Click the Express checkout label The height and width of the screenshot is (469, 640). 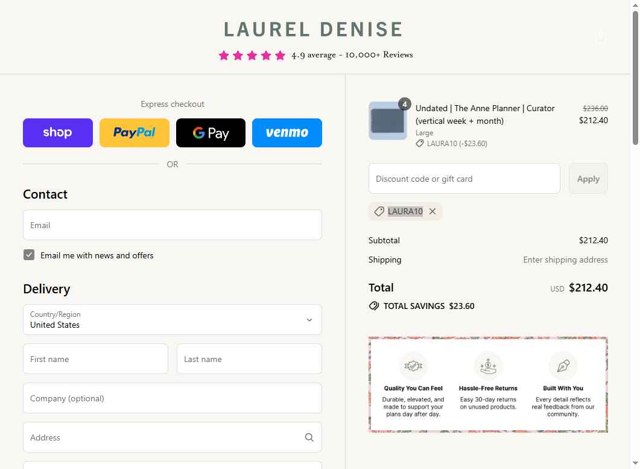coord(172,104)
